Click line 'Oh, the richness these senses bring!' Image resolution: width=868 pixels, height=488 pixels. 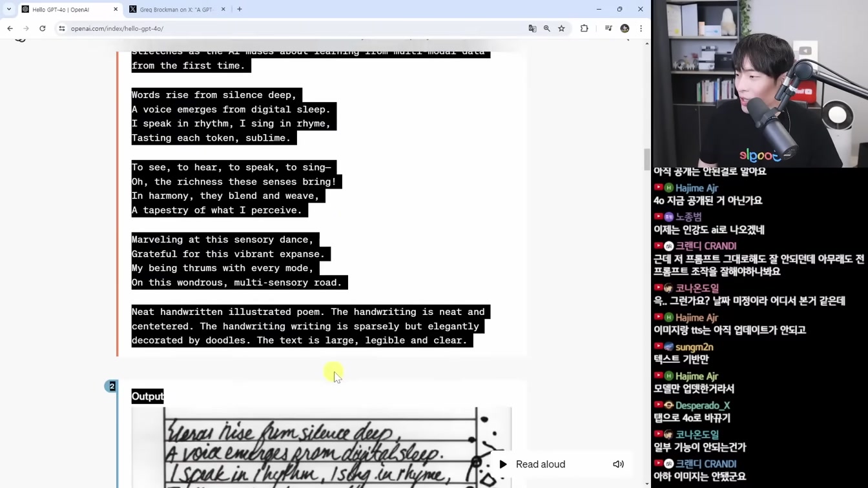(x=234, y=182)
